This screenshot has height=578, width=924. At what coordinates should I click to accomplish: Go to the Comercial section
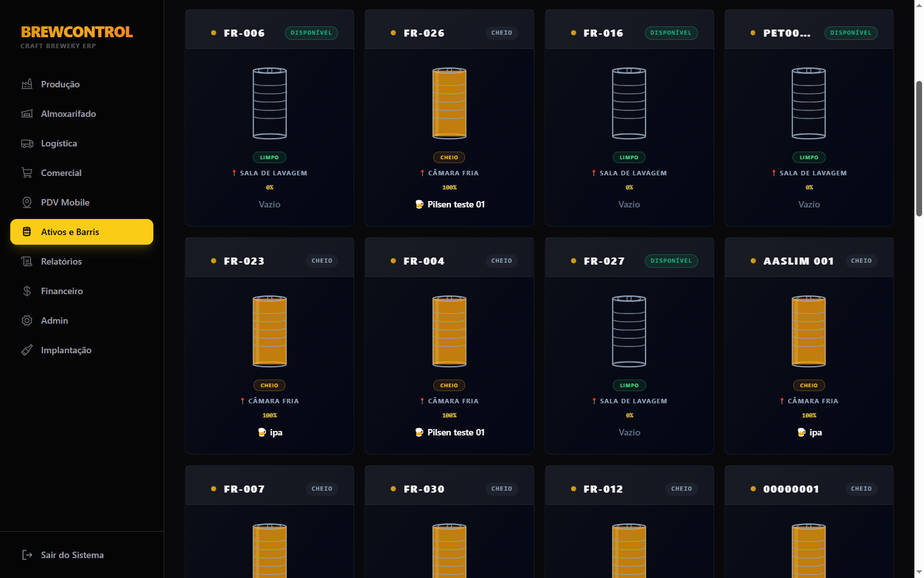click(x=81, y=173)
